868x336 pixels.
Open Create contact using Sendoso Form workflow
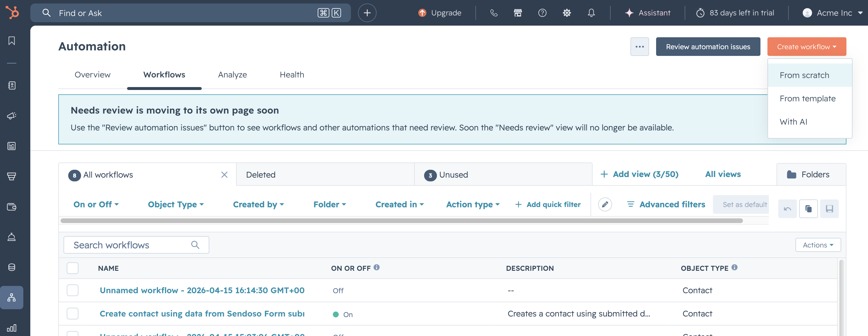pyautogui.click(x=202, y=314)
